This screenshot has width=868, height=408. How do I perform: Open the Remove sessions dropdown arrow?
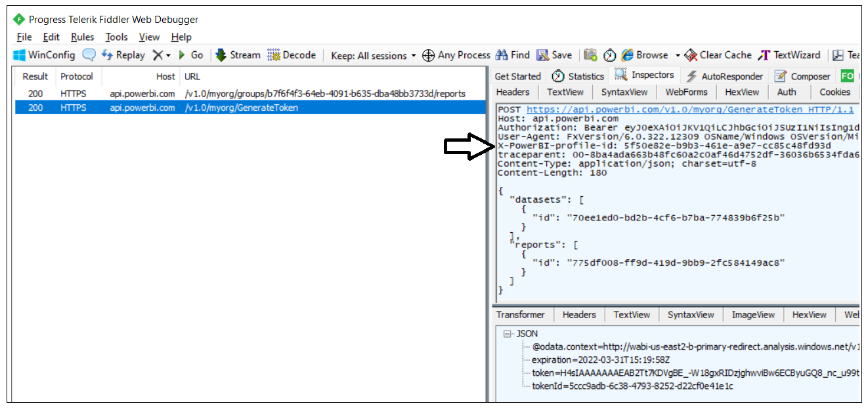(168, 56)
